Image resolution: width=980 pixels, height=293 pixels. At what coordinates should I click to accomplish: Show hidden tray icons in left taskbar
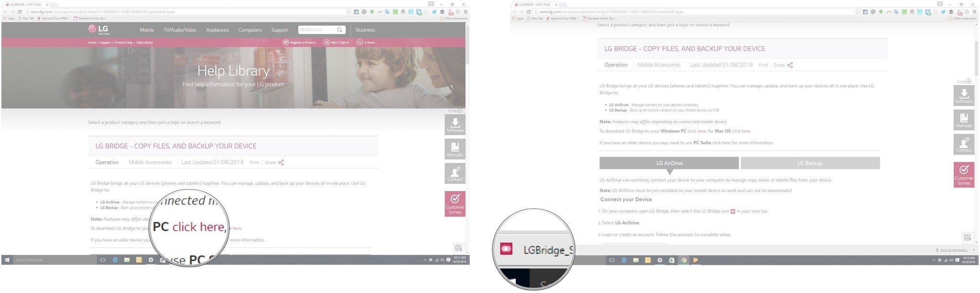coord(424,260)
